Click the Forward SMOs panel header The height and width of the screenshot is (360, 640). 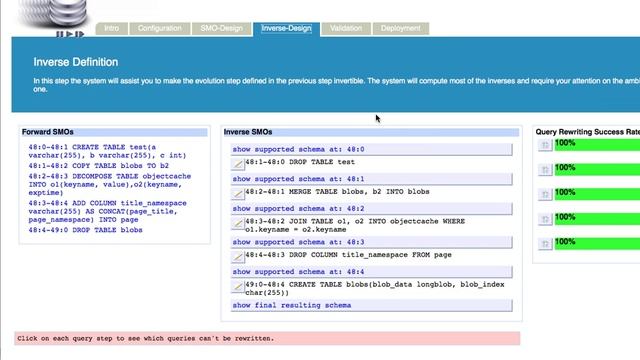pos(114,132)
